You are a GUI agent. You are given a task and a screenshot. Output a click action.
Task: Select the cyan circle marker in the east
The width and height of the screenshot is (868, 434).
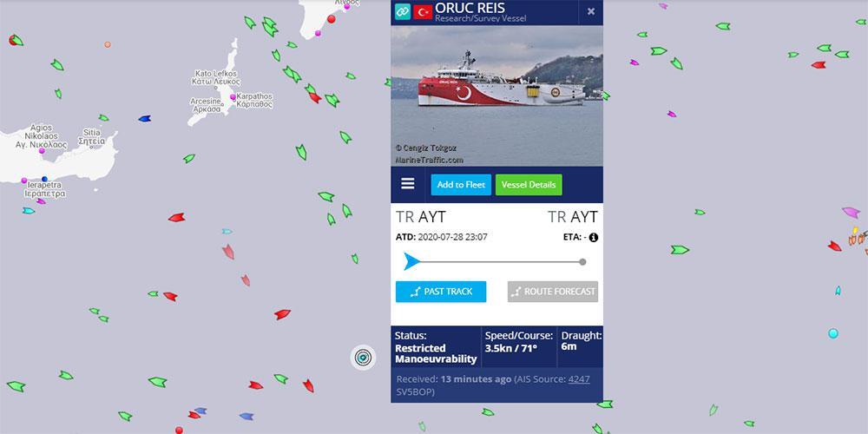tap(833, 333)
